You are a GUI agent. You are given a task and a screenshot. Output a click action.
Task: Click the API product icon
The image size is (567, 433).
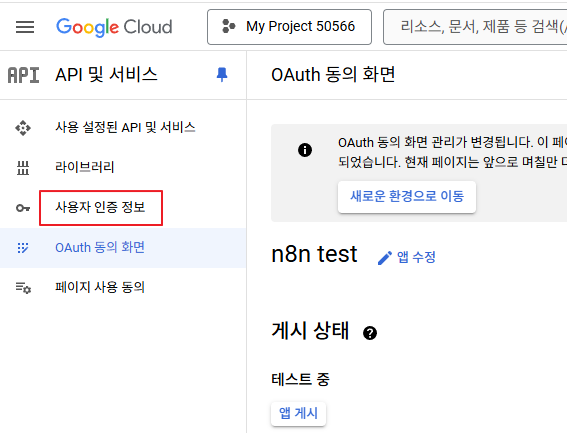point(24,75)
